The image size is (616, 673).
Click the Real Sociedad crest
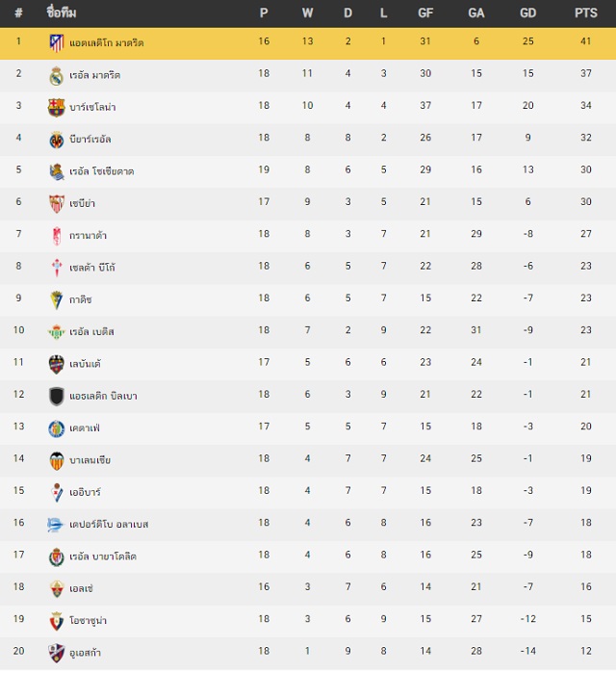click(56, 171)
